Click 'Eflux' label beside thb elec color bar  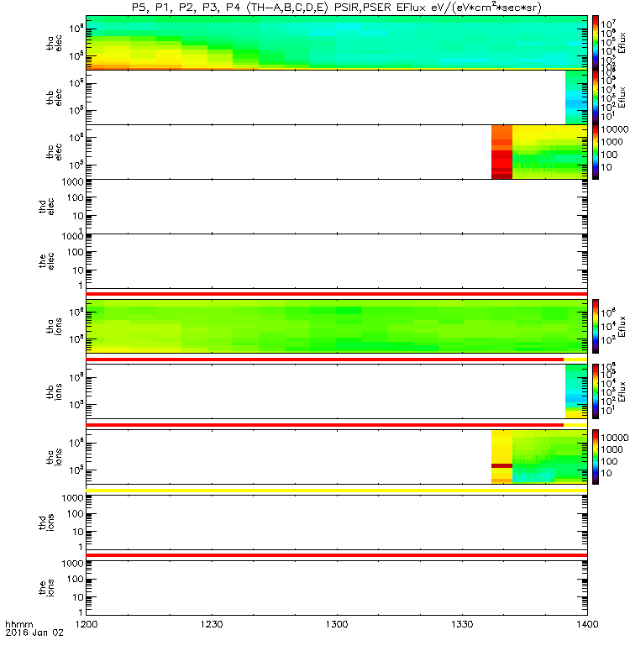point(622,97)
